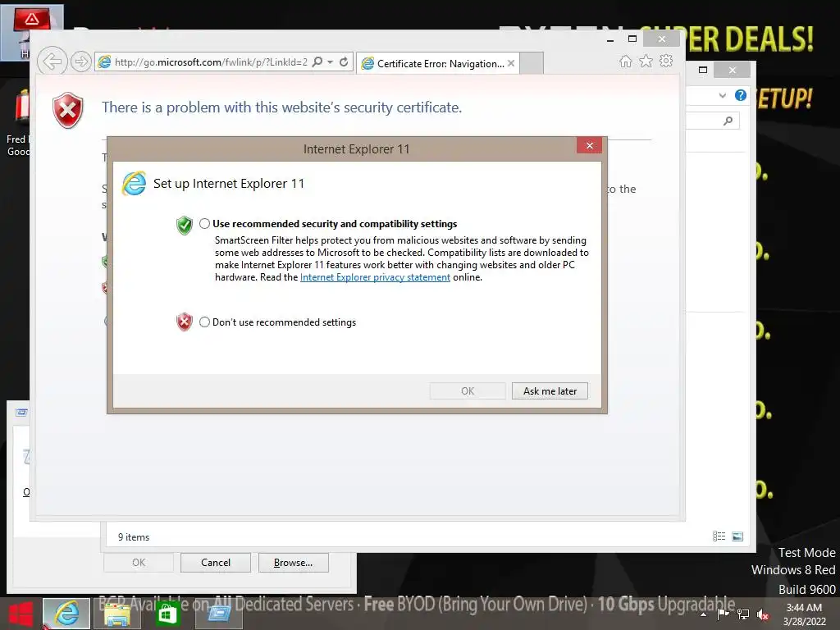Click the address bar URL field
Screen dimensions: 840x630
click(x=211, y=62)
